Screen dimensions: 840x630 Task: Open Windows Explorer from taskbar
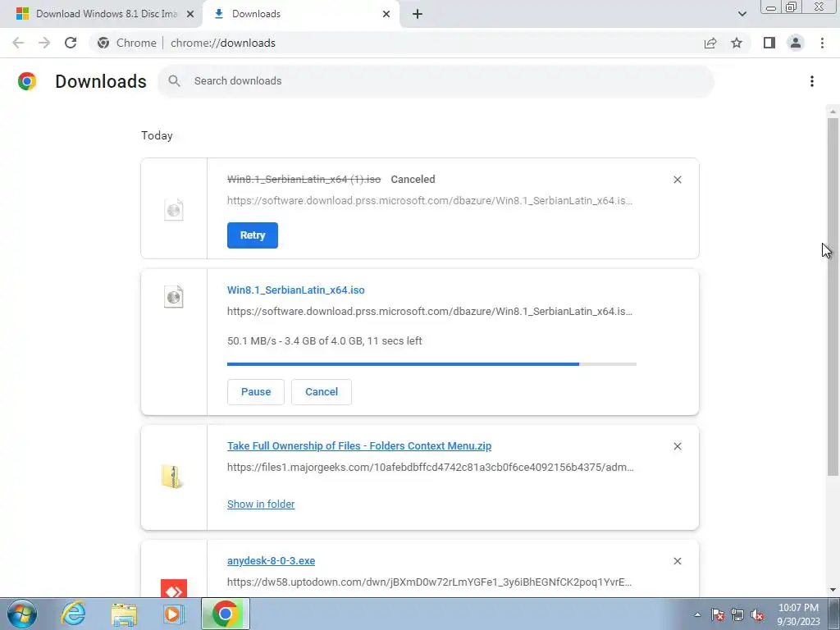click(x=124, y=614)
